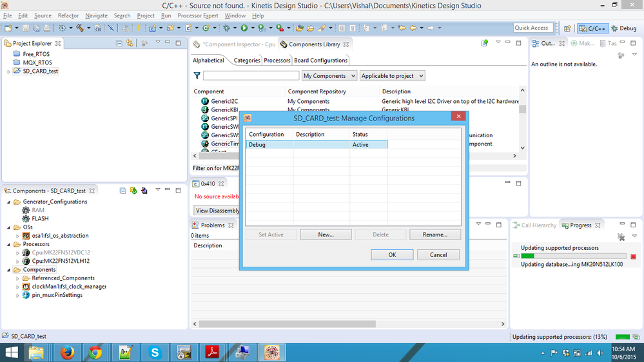
Task: Click the Open Perspective icon
Action: pyautogui.click(x=567, y=28)
